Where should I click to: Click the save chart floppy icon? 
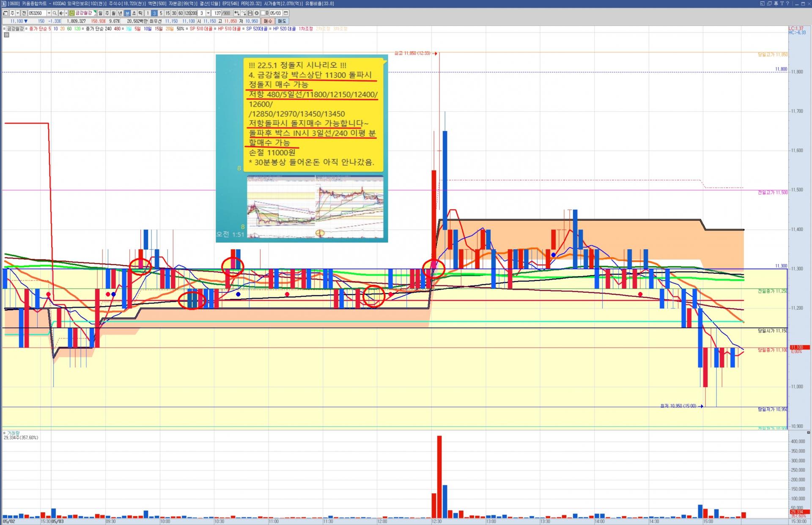250,13
